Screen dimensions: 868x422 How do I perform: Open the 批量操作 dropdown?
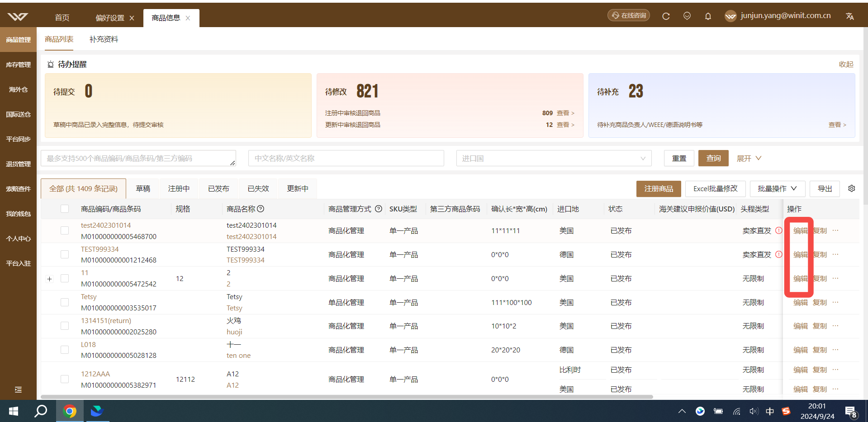(x=777, y=188)
